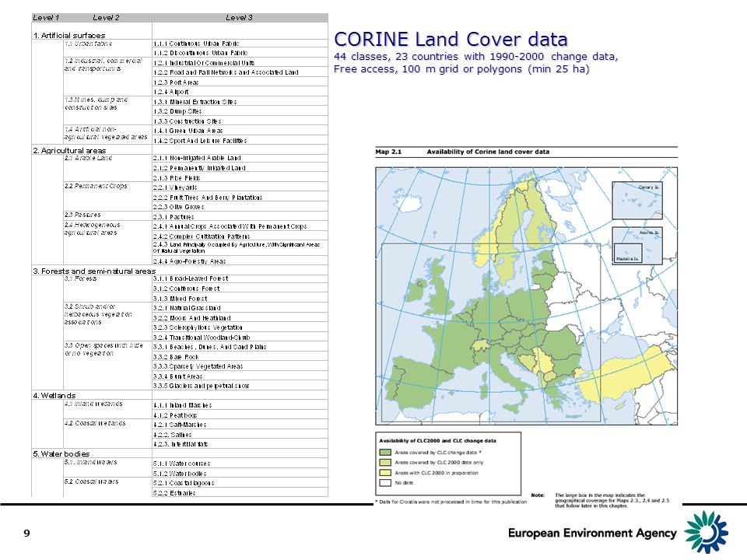Click '3.3.2 Bare Rock' cell
The image size is (747, 560).
pos(240,357)
